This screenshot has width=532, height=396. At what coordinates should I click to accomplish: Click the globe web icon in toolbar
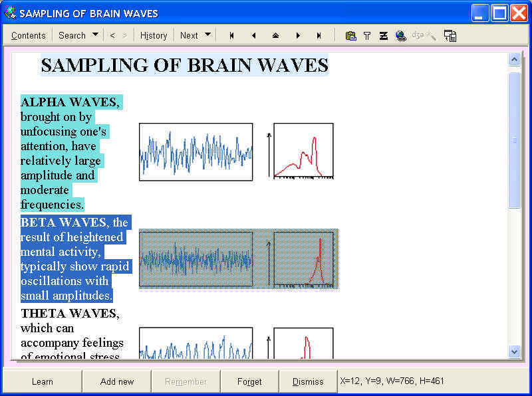(400, 36)
